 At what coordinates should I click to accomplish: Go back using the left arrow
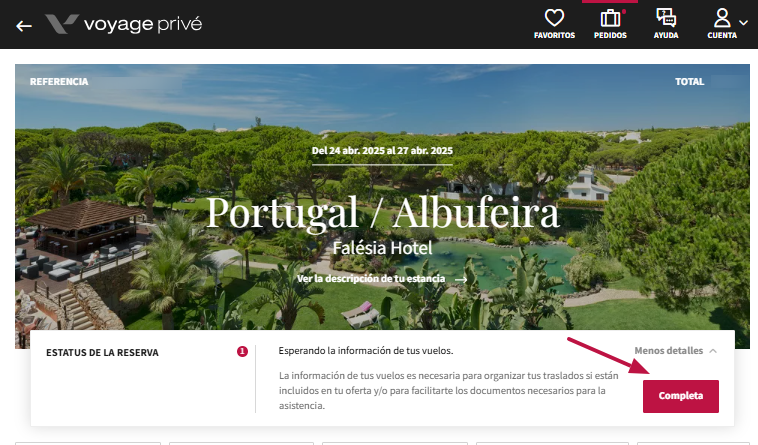coord(24,26)
